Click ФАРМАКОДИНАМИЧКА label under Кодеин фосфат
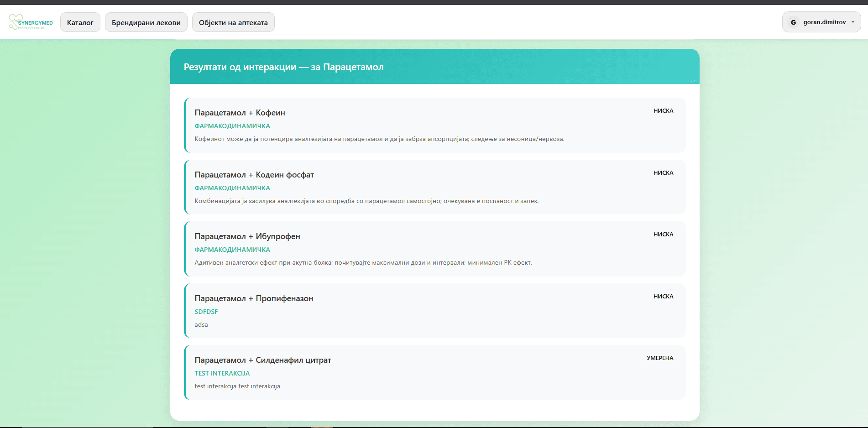The height and width of the screenshot is (428, 868). (x=232, y=188)
